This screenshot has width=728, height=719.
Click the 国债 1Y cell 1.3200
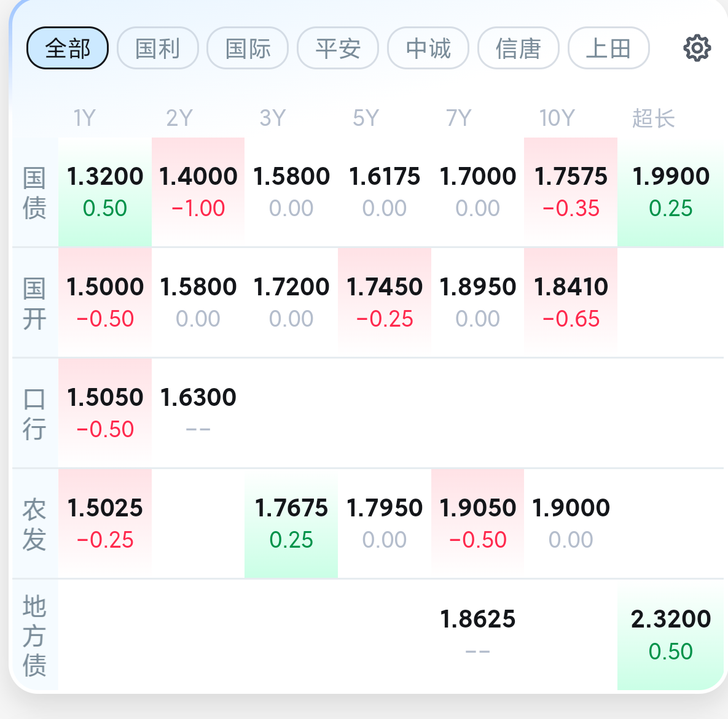point(105,192)
